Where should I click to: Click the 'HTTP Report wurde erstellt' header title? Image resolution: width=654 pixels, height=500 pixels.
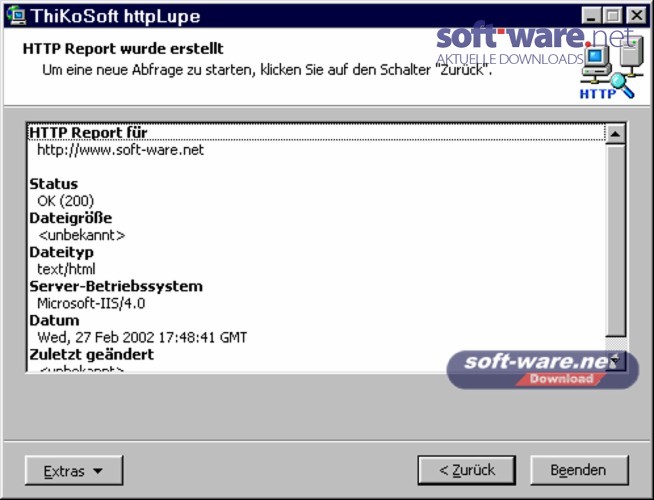(123, 48)
